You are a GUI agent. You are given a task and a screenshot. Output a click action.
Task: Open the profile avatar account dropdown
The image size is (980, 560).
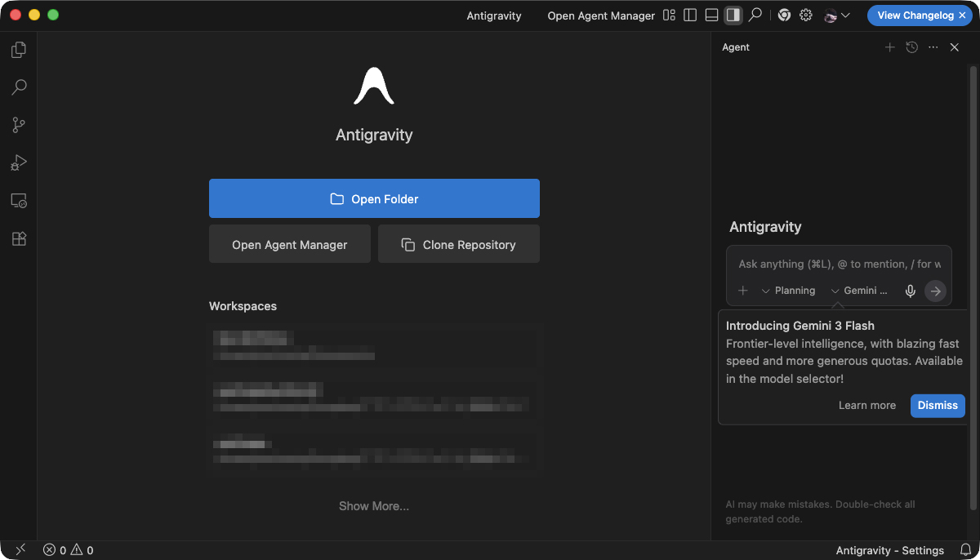pos(838,16)
